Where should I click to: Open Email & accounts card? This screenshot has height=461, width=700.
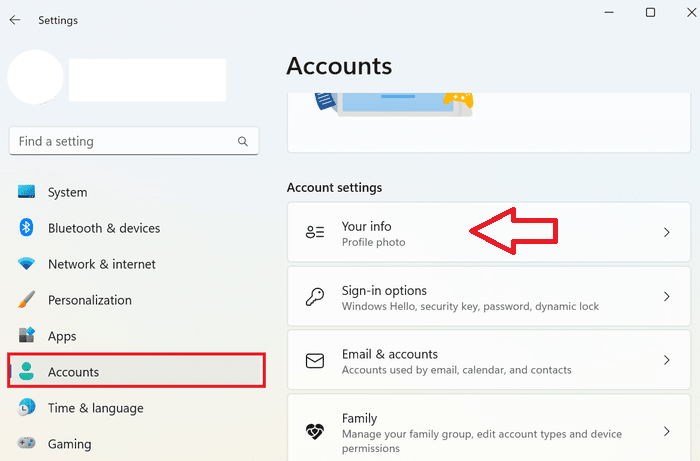tap(489, 360)
